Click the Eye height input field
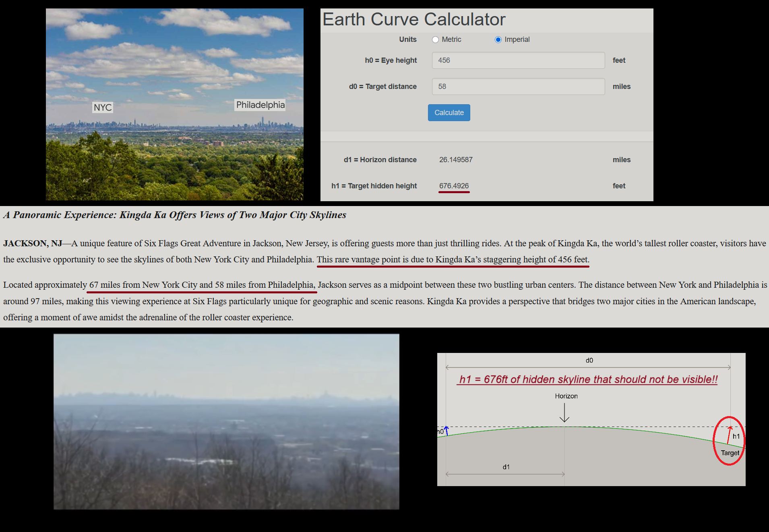This screenshot has height=532, width=769. [518, 60]
